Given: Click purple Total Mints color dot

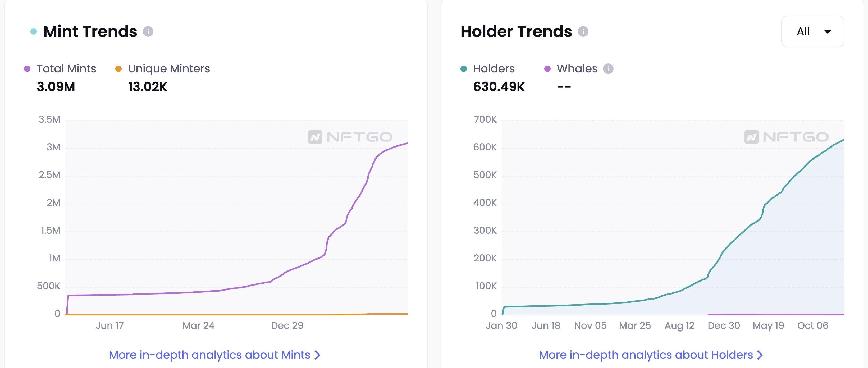Looking at the screenshot, I should point(27,69).
